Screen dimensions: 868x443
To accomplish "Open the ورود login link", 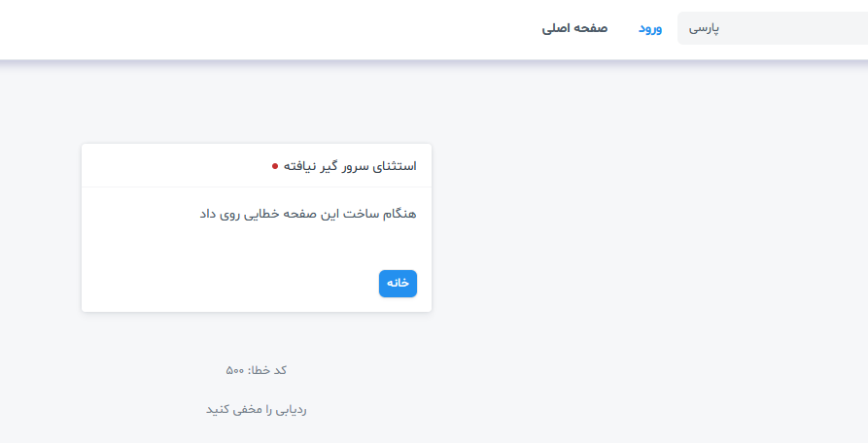I will point(650,28).
